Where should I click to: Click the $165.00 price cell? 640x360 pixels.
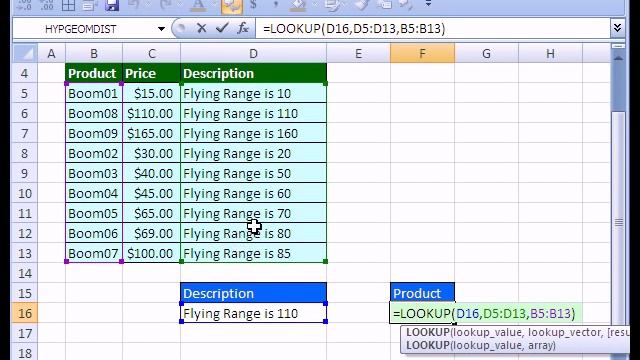[x=151, y=133]
